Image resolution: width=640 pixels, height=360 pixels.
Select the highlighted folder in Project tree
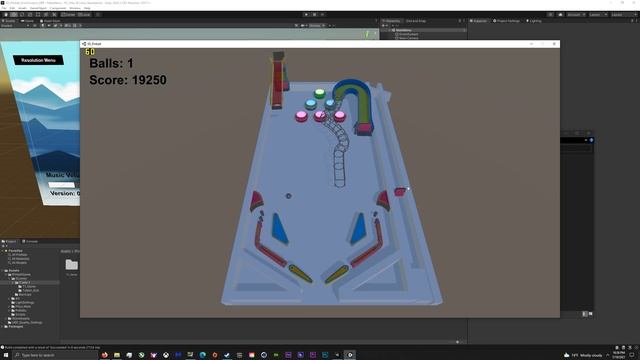coord(29,282)
